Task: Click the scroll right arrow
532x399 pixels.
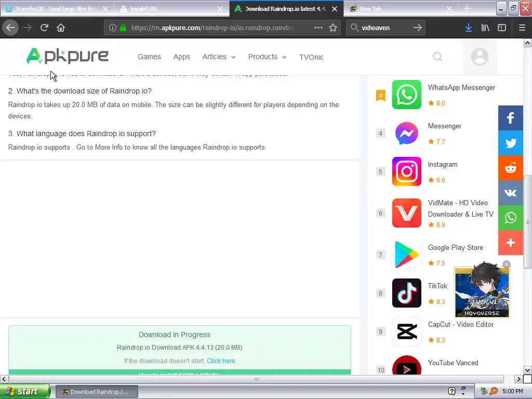Action: pos(518,379)
